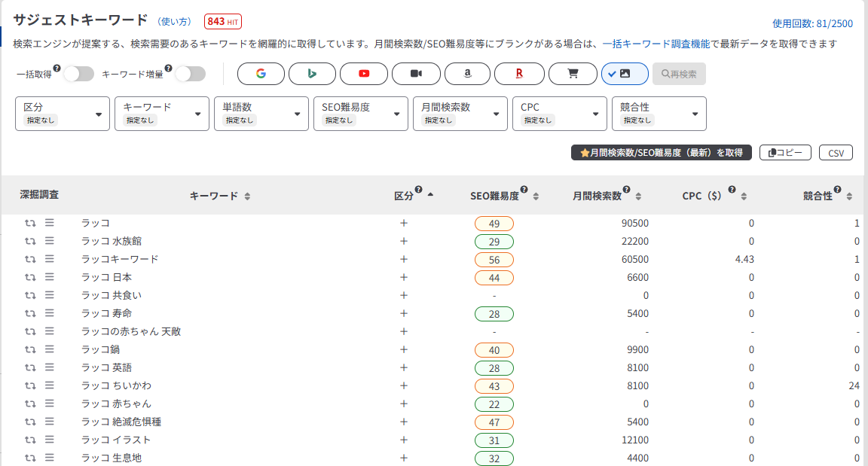Open the 月間検索数 filter dropdown
Viewport: 868px width, 466px height.
pyautogui.click(x=460, y=114)
